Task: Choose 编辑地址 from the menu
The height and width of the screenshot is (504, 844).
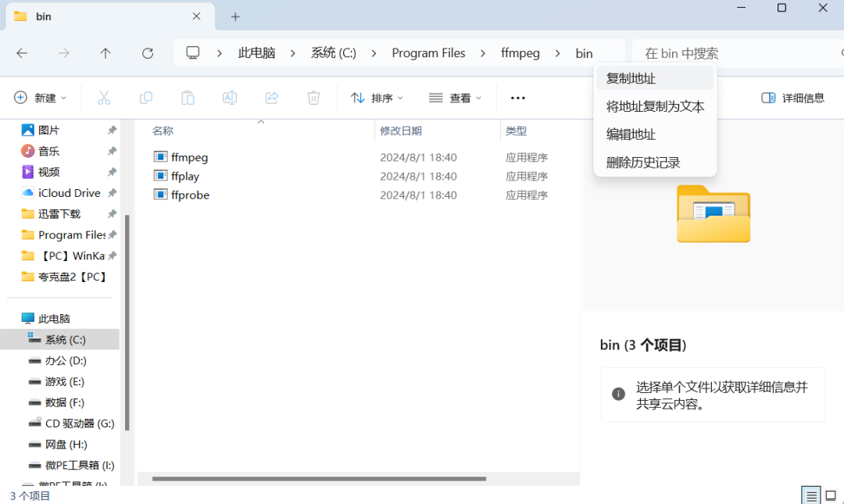Action: (x=655, y=134)
